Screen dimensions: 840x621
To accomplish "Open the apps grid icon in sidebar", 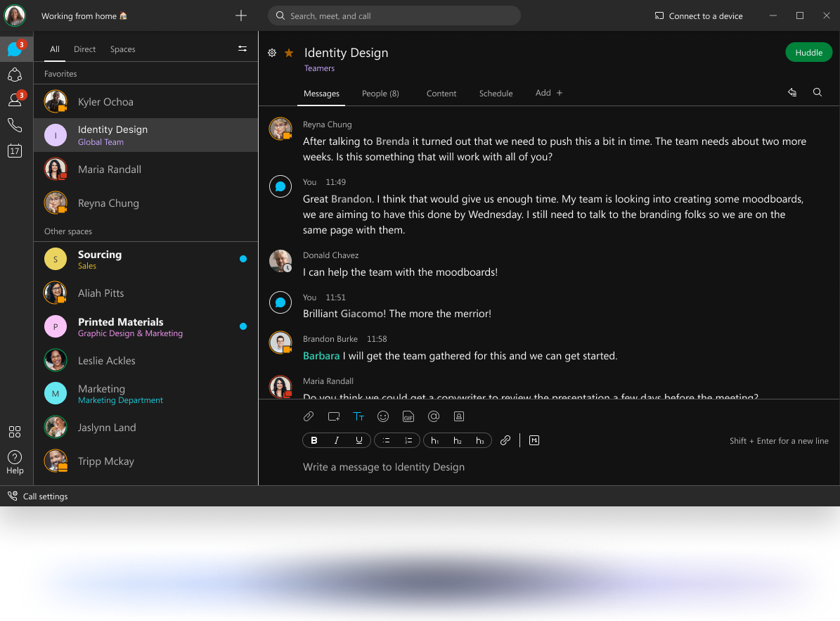I will [x=15, y=432].
